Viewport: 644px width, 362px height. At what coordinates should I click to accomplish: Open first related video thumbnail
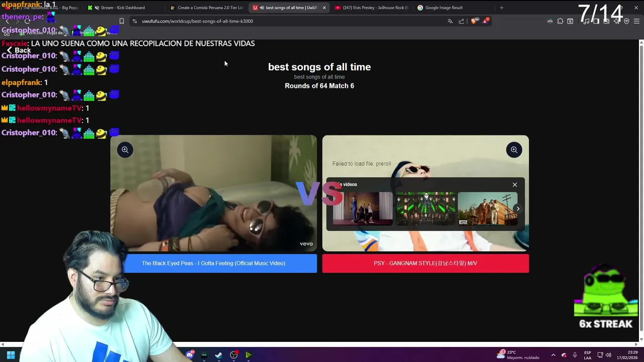(362, 208)
